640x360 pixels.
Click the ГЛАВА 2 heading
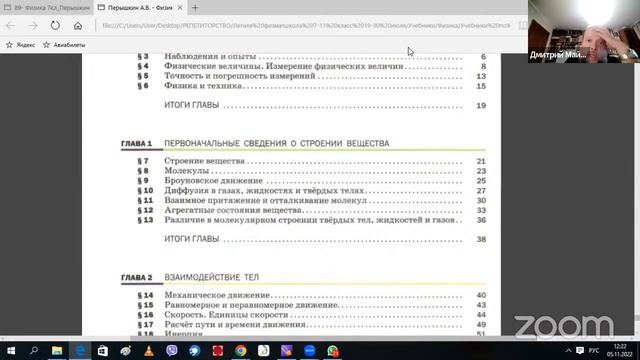(136, 278)
